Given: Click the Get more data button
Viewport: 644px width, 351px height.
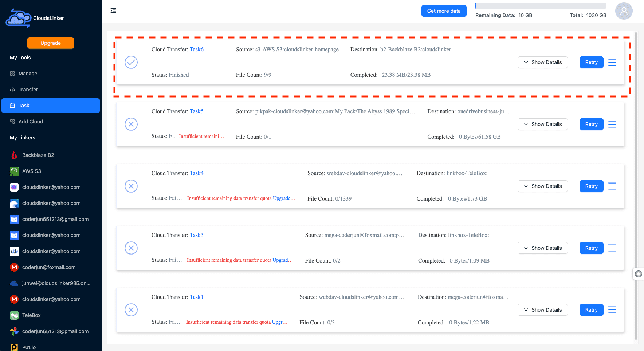Looking at the screenshot, I should point(444,11).
